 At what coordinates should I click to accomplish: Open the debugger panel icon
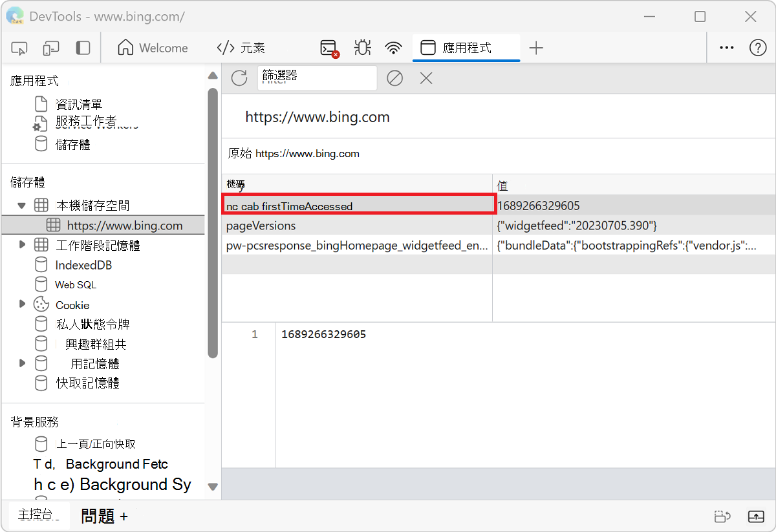point(362,47)
